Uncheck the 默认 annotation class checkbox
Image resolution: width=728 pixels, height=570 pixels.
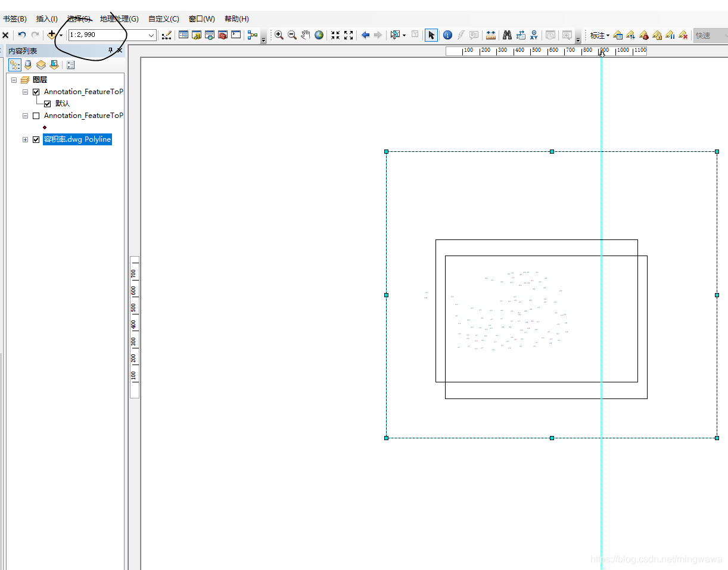coord(48,104)
